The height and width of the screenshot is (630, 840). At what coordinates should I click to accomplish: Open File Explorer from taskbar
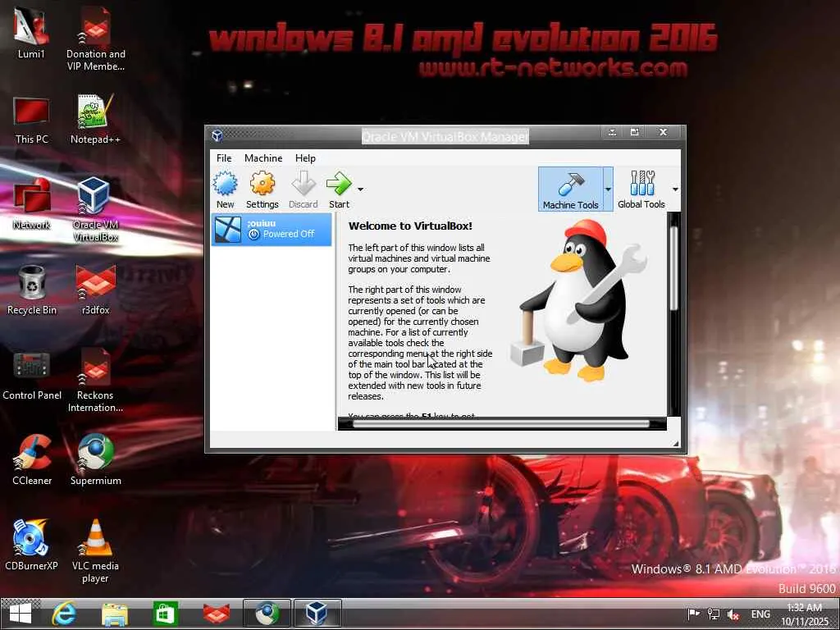point(115,614)
